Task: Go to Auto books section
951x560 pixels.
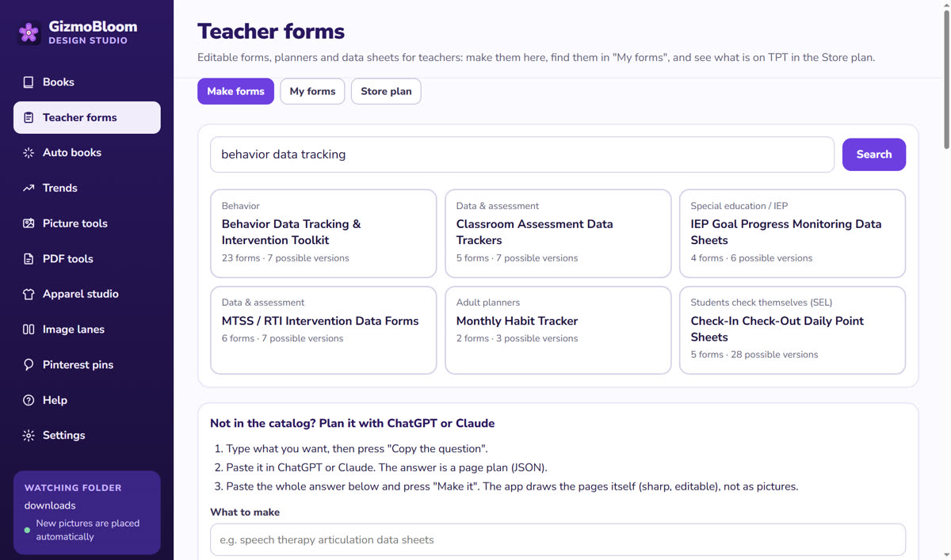Action: (87, 153)
